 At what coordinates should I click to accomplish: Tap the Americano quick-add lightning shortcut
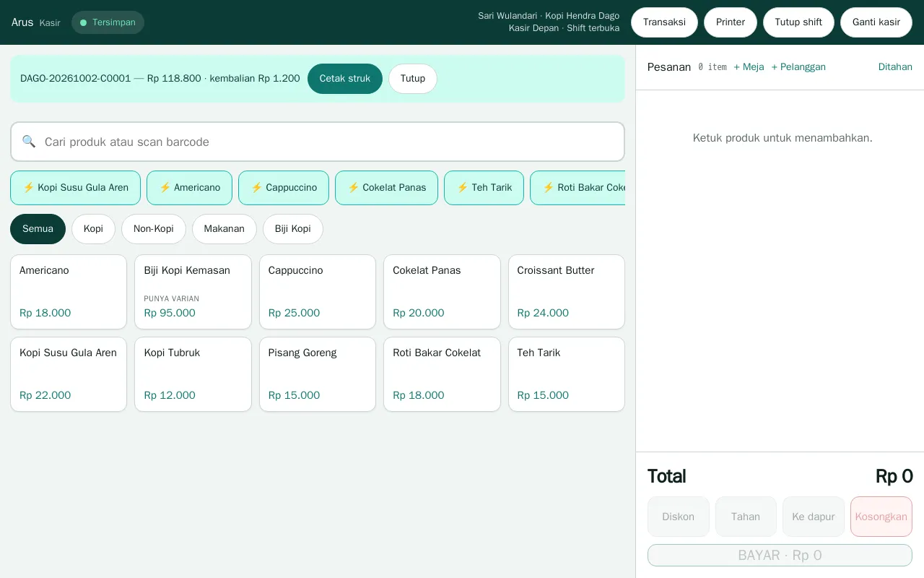189,188
